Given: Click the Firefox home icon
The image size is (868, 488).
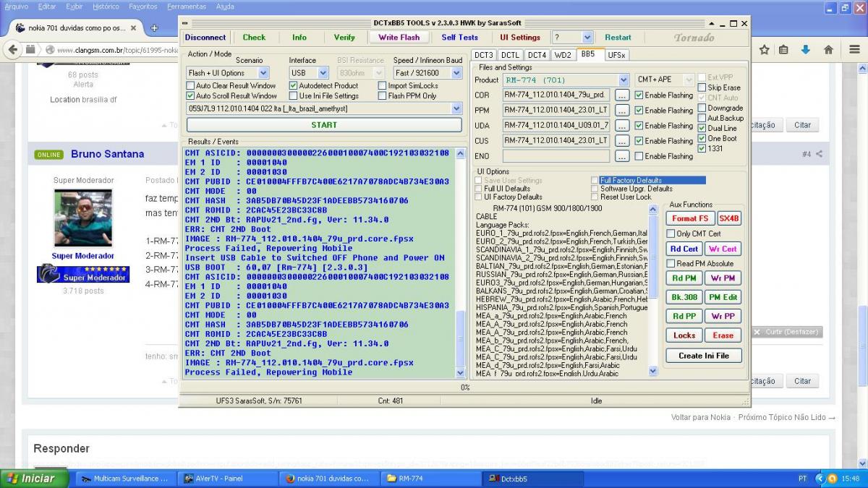Looking at the screenshot, I should point(828,50).
